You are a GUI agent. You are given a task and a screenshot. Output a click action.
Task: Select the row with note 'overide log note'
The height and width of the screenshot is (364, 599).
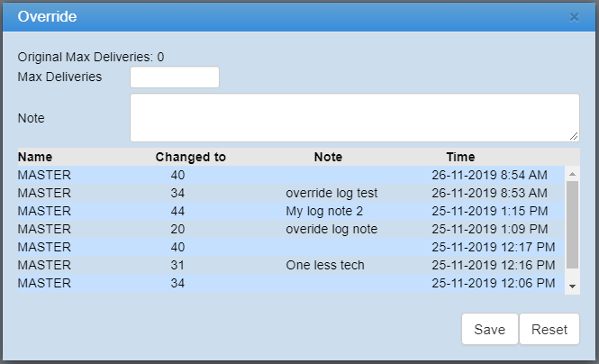pyautogui.click(x=288, y=229)
